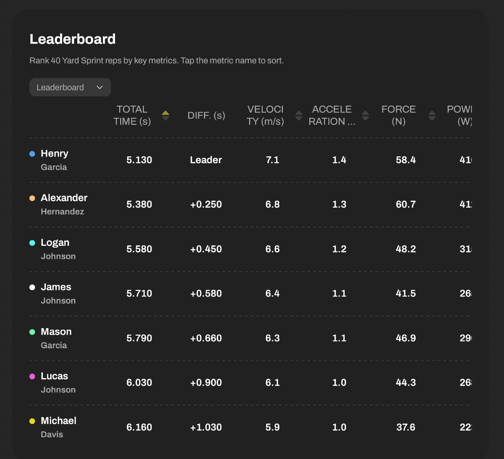
Task: Click force value 44.3
Action: (406, 383)
